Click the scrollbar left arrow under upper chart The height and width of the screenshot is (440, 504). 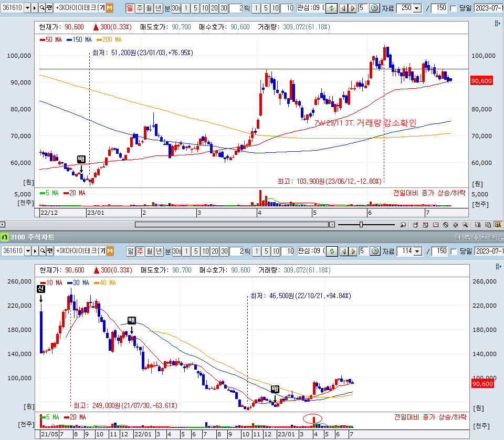pos(3,225)
